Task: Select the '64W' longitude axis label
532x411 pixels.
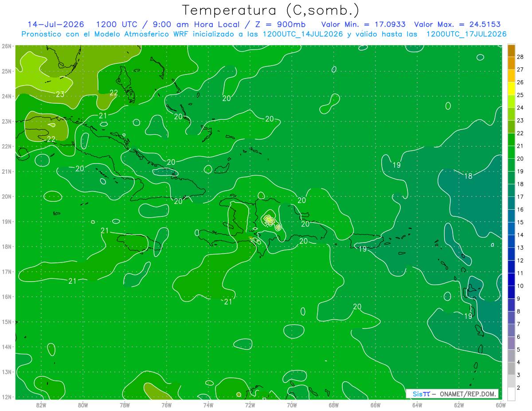Action: pos(417,405)
